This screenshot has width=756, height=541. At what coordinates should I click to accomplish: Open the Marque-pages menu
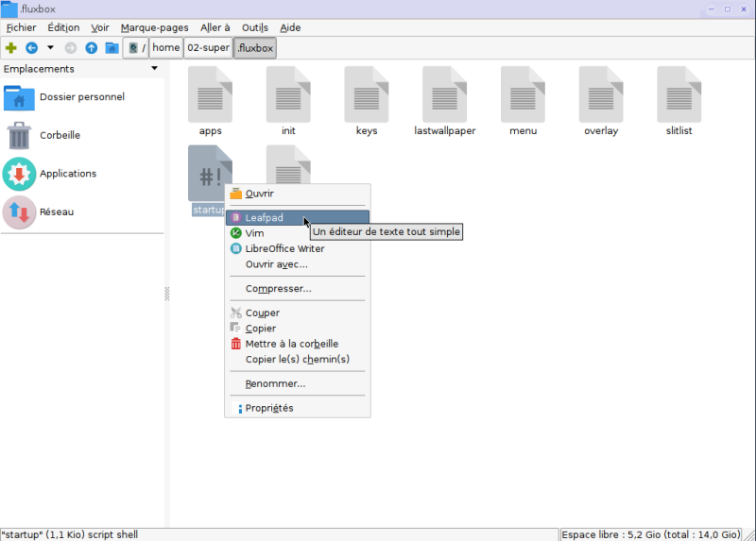coord(154,28)
